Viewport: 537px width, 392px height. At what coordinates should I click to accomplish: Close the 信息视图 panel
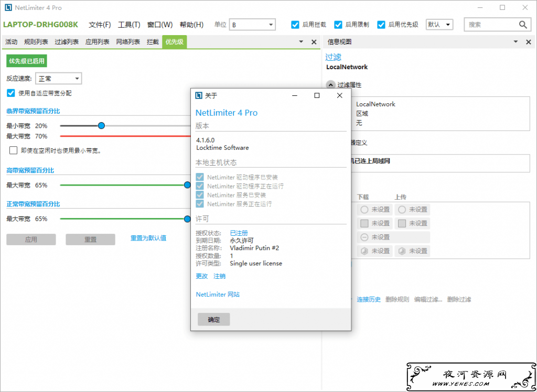[528, 42]
